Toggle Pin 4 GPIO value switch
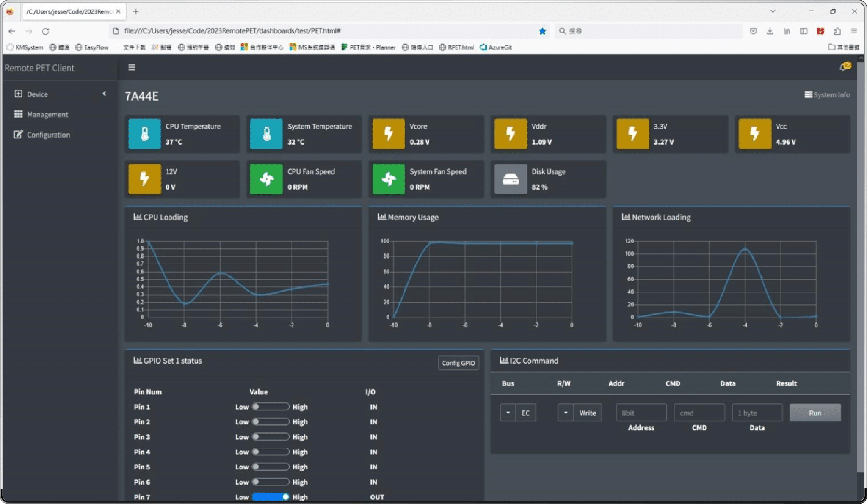 pyautogui.click(x=270, y=452)
